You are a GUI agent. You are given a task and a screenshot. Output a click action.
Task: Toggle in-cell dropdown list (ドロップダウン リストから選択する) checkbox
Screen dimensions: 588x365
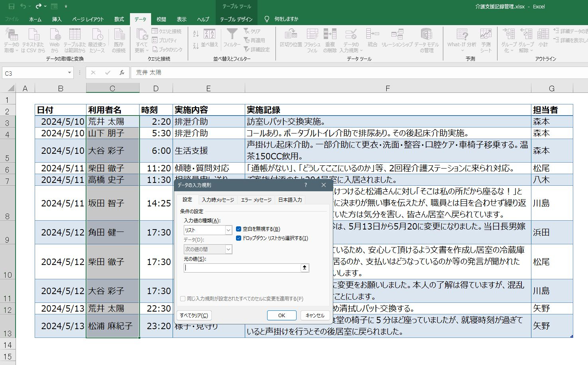(239, 238)
